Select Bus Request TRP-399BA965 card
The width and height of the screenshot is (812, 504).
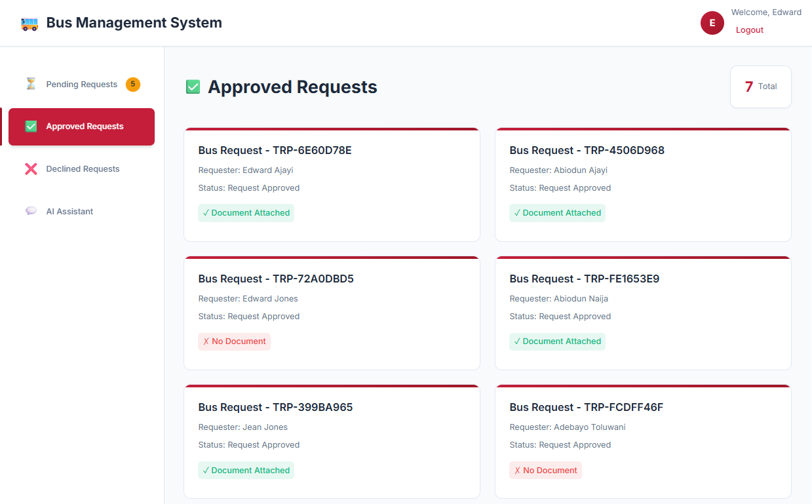click(332, 441)
